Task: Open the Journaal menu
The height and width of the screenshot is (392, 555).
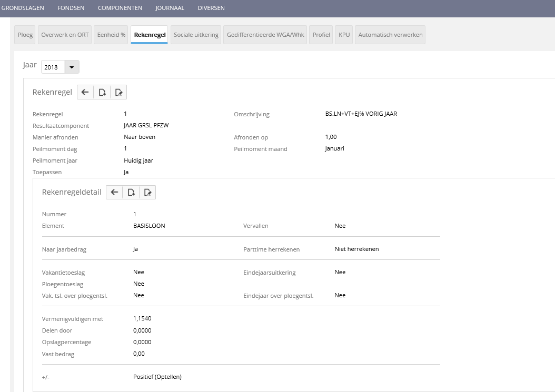Action: [x=170, y=8]
